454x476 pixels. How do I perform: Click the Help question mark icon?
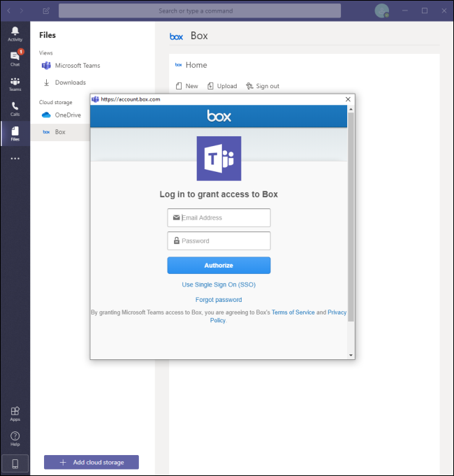(x=15, y=438)
